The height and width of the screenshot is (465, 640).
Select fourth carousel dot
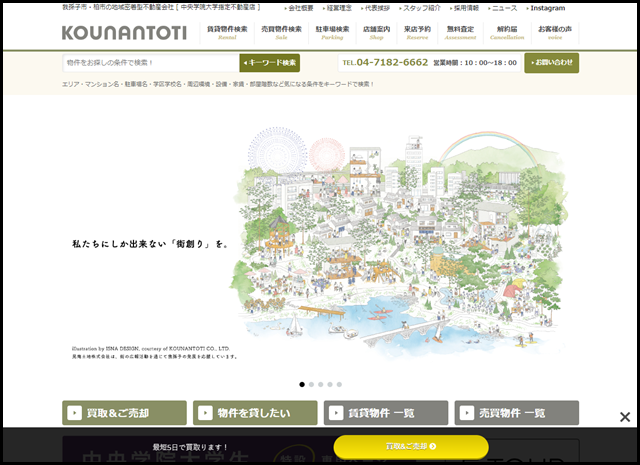pyautogui.click(x=330, y=384)
